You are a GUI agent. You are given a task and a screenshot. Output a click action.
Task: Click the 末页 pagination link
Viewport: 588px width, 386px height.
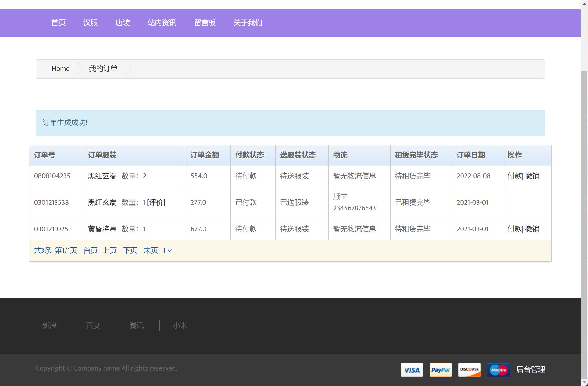click(150, 251)
